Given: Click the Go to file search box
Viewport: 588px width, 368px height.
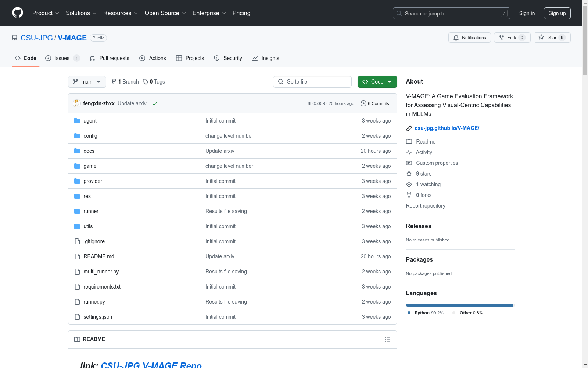Looking at the screenshot, I should tap(312, 82).
